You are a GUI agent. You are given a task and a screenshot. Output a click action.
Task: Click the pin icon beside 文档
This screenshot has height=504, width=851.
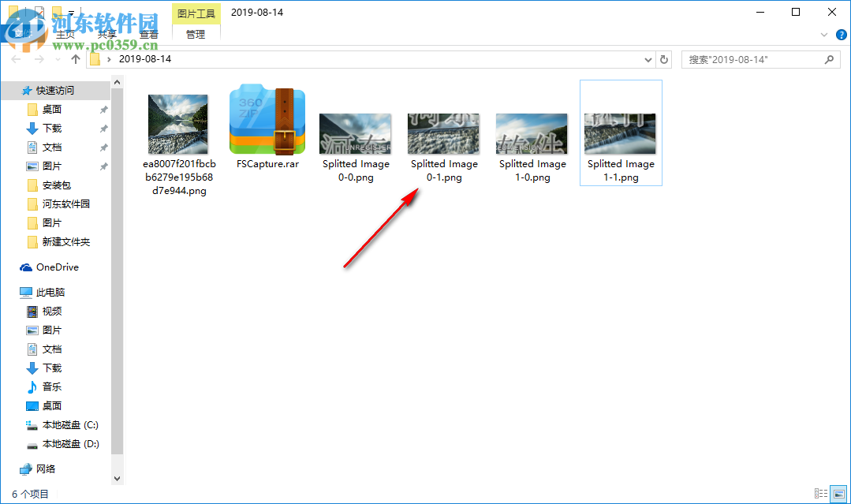(x=103, y=147)
